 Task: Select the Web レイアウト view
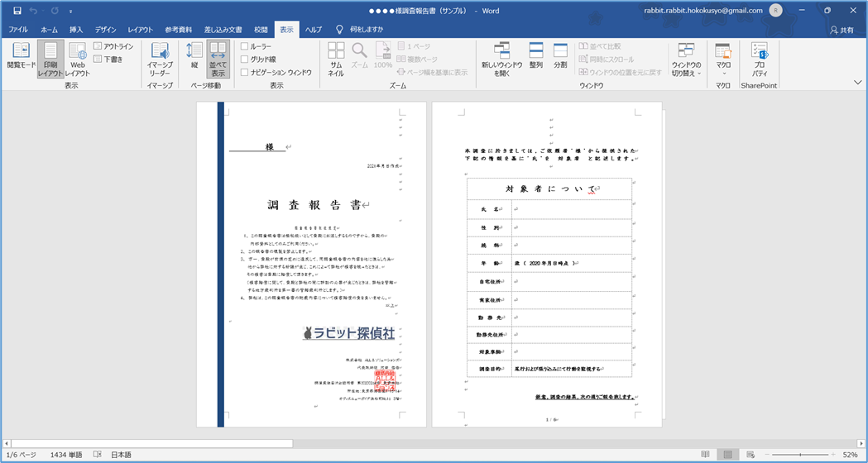pos(78,58)
